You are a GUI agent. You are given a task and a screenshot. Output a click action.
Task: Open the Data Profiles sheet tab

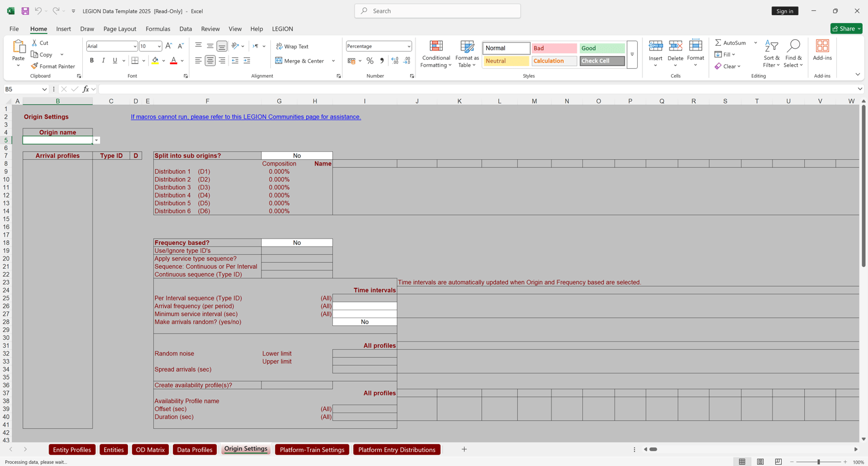tap(194, 450)
